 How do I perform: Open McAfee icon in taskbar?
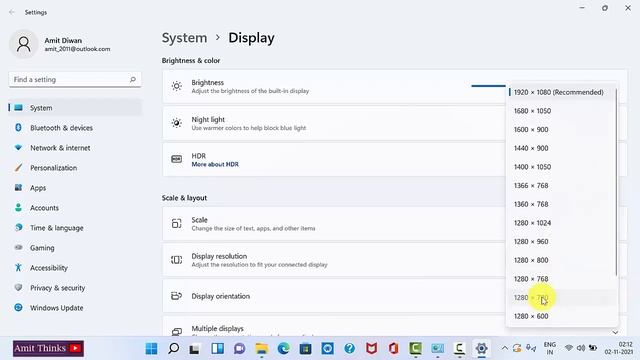[x=371, y=349]
